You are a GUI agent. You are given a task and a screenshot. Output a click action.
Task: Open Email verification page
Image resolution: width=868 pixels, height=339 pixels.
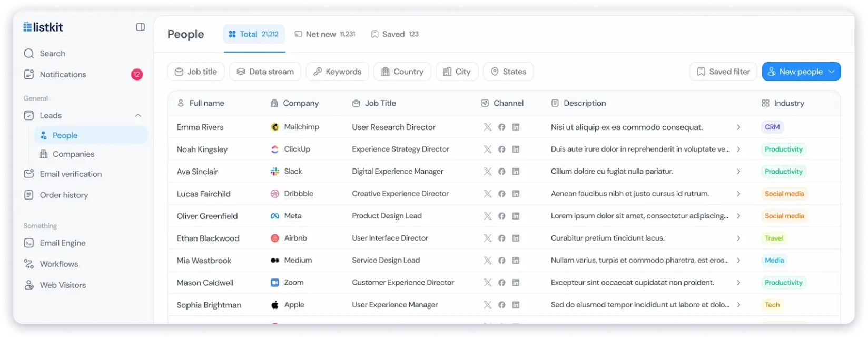pyautogui.click(x=63, y=174)
